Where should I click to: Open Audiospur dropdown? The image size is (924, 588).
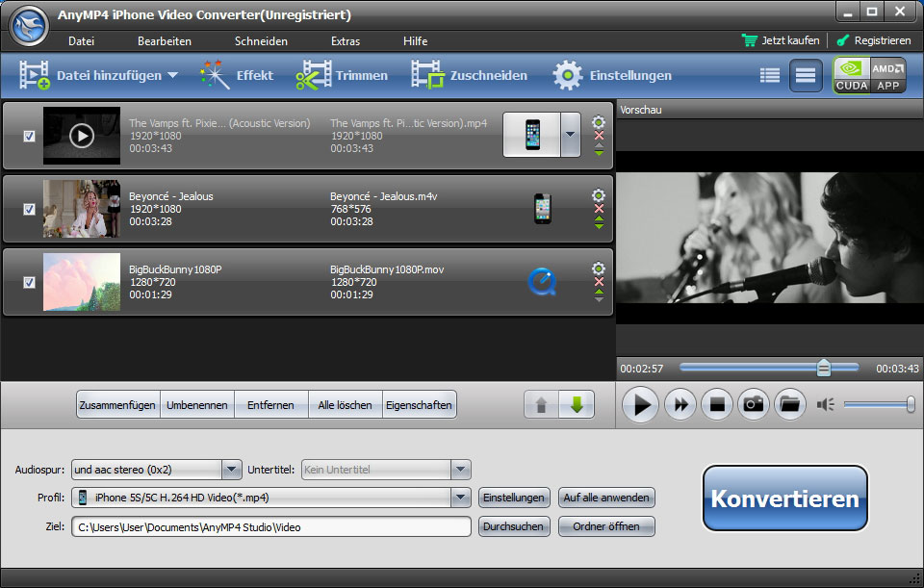tap(231, 470)
